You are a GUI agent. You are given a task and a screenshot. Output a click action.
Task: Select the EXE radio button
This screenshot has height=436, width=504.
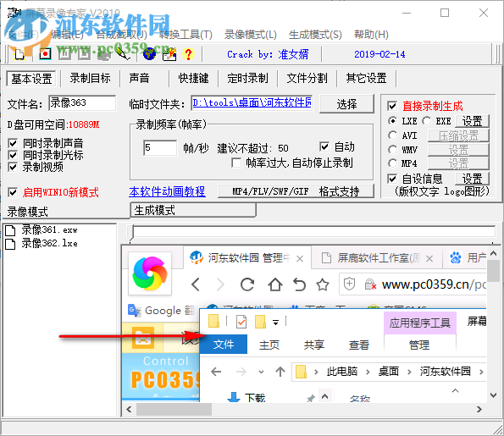pyautogui.click(x=427, y=121)
